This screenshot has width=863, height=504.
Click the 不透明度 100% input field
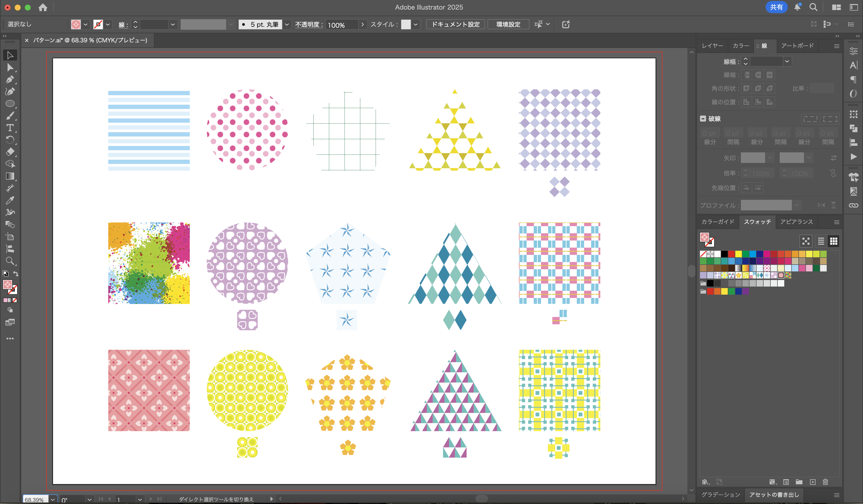pyautogui.click(x=342, y=25)
